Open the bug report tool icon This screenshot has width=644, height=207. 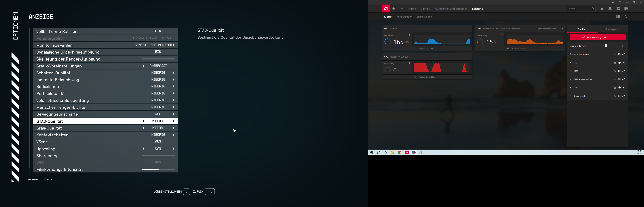click(x=613, y=2)
